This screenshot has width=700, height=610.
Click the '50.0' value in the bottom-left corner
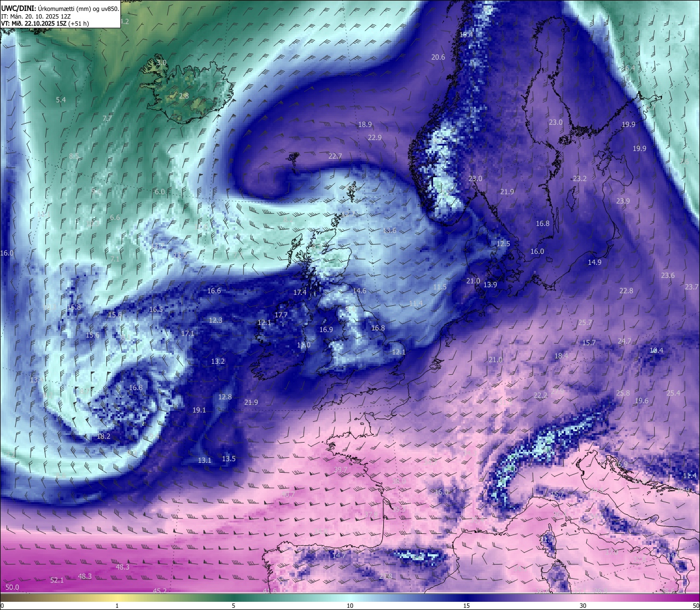[12, 587]
